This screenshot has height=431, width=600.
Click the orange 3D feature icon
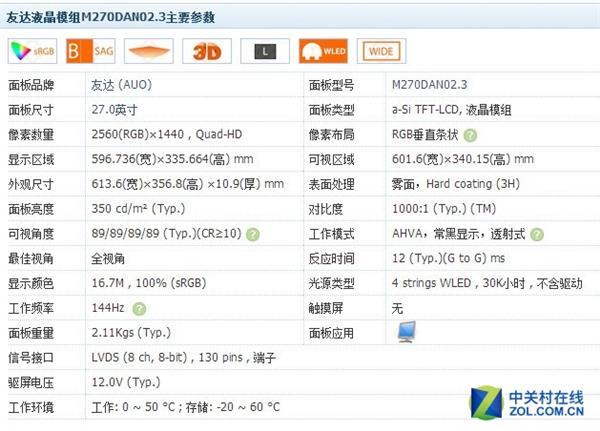pyautogui.click(x=207, y=51)
